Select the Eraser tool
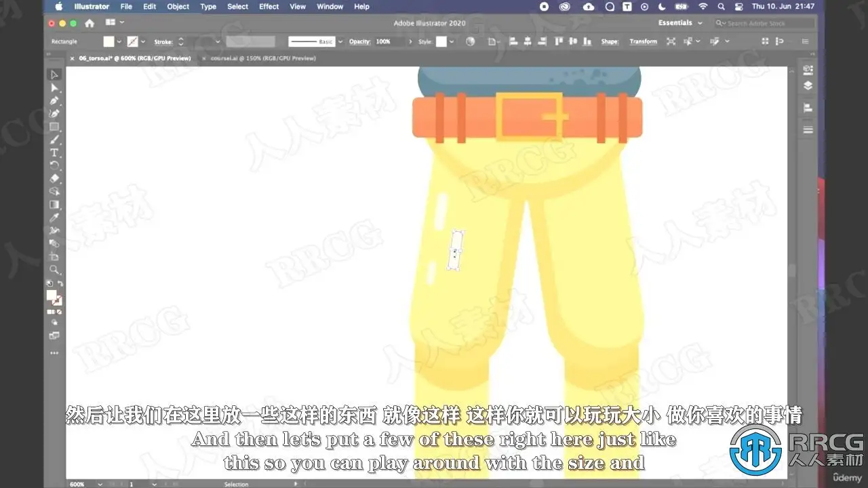The image size is (868, 488). click(x=54, y=178)
